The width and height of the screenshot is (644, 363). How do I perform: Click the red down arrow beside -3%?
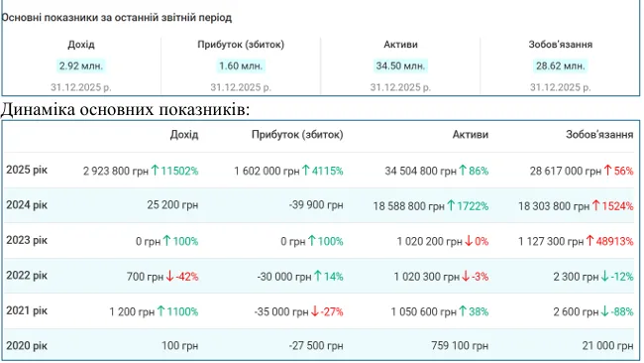click(466, 277)
